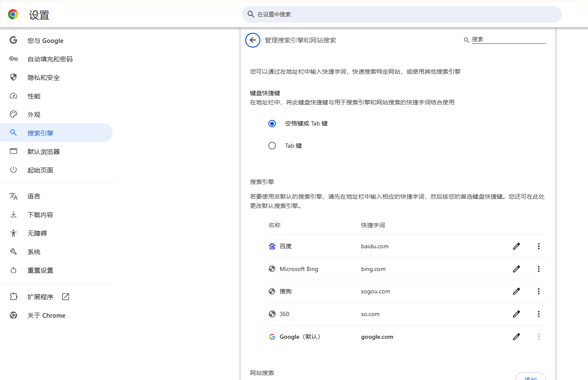Select the 空格键或 Tab 键 radio option

(272, 123)
